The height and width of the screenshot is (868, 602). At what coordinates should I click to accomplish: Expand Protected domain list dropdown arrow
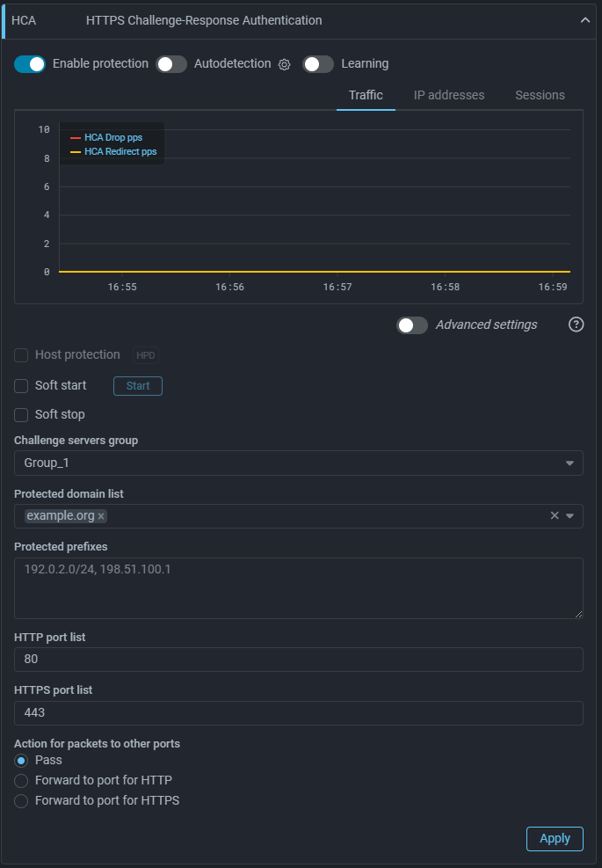(570, 516)
